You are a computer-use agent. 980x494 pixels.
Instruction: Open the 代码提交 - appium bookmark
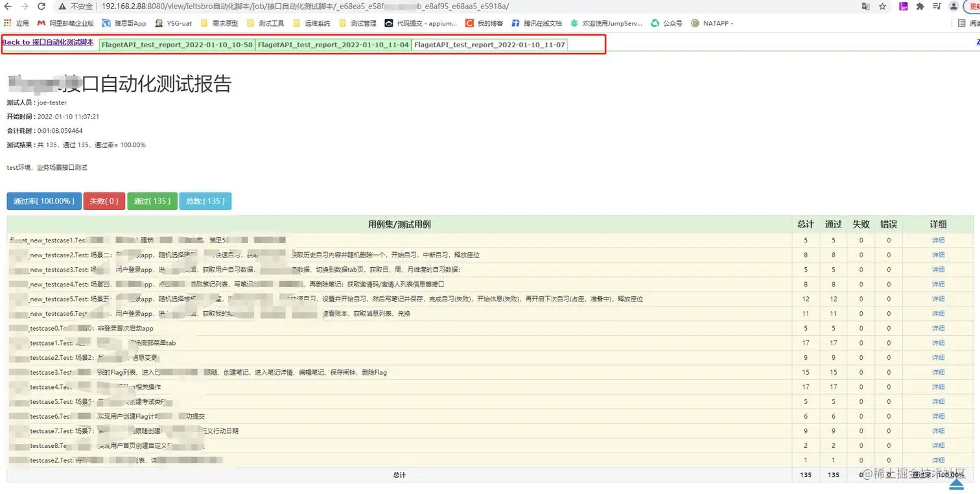click(421, 23)
